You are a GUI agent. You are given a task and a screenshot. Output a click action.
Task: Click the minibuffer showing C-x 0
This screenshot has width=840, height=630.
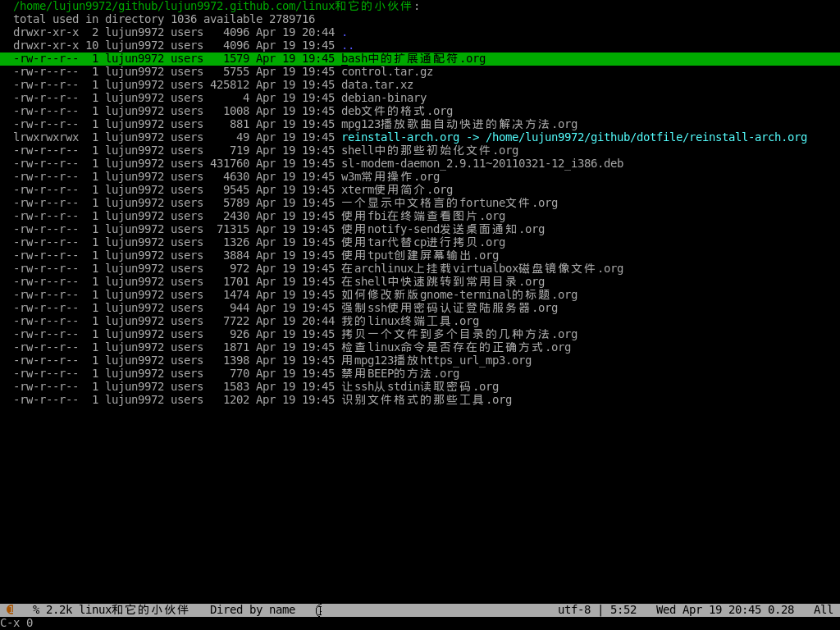click(x=16, y=623)
